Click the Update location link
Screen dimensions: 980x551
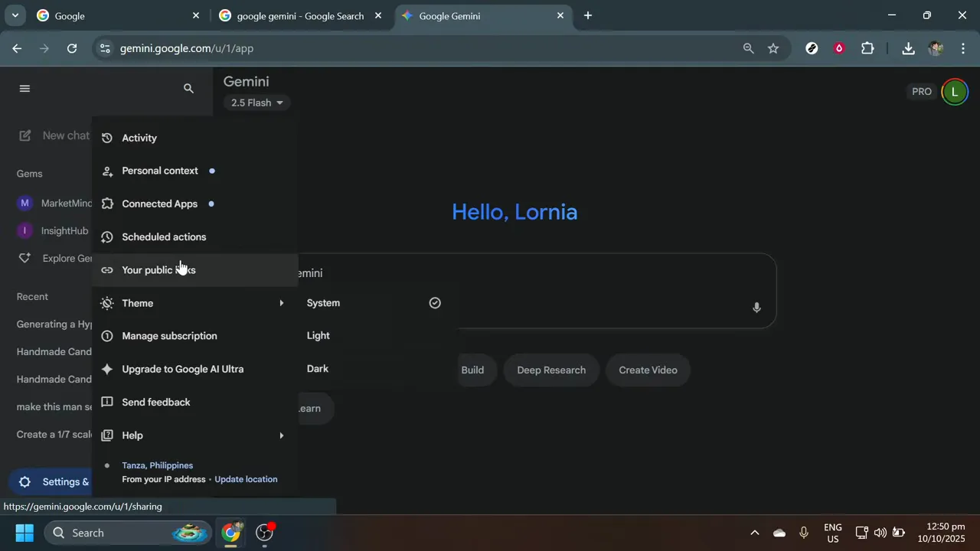coord(246,479)
